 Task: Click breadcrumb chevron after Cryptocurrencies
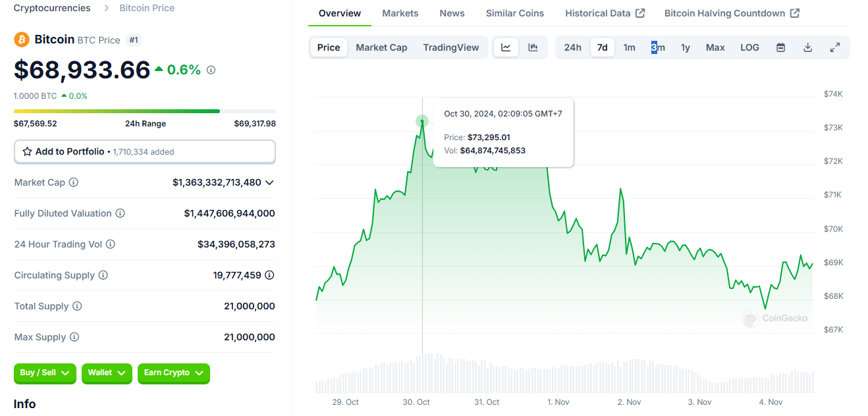pos(106,9)
